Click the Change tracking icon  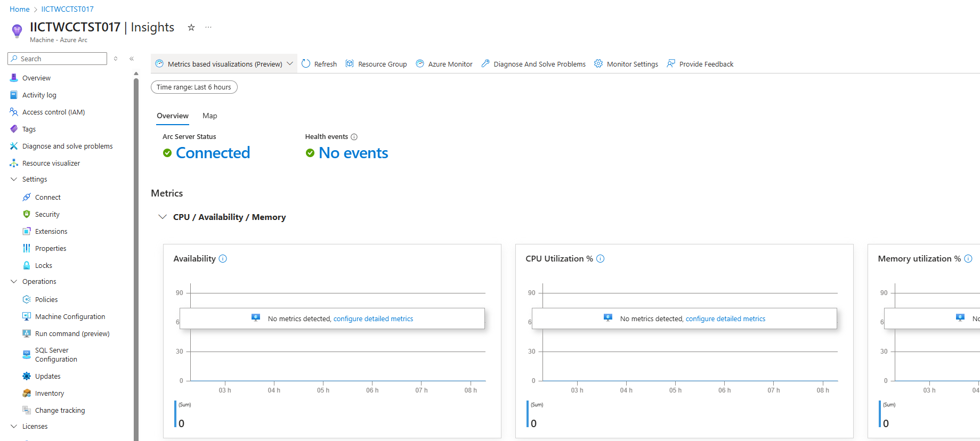pyautogui.click(x=27, y=410)
